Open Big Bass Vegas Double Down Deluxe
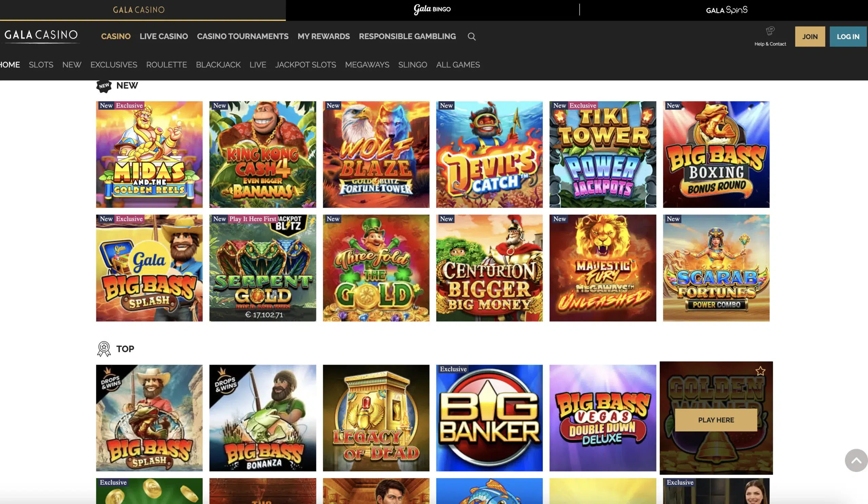This screenshot has width=868, height=504. [603, 418]
